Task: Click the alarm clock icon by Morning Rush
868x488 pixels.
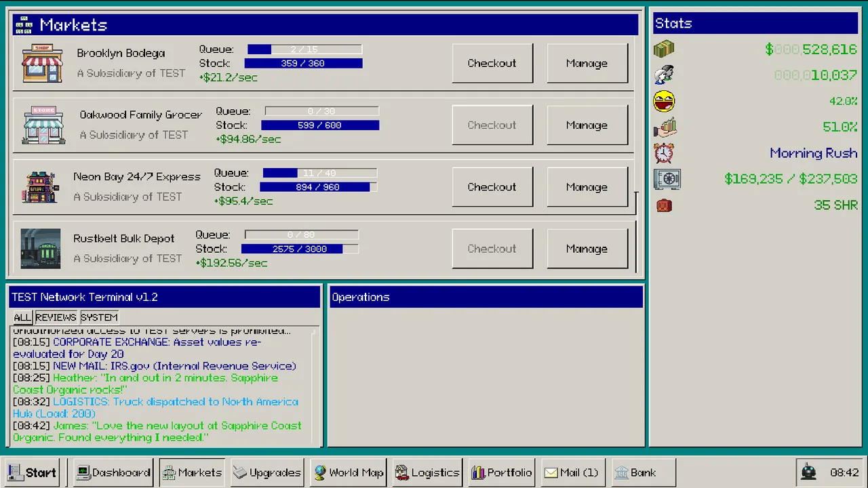Action: pyautogui.click(x=664, y=152)
